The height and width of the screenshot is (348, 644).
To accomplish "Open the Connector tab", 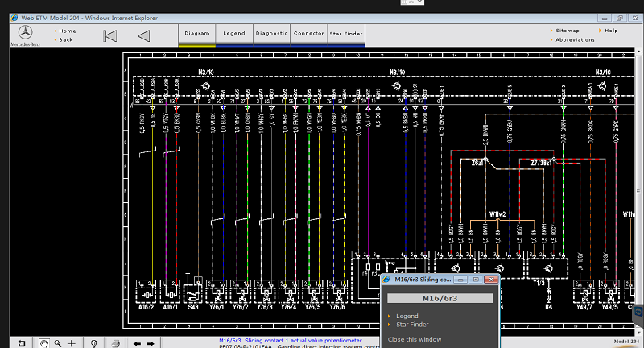I will pyautogui.click(x=309, y=34).
